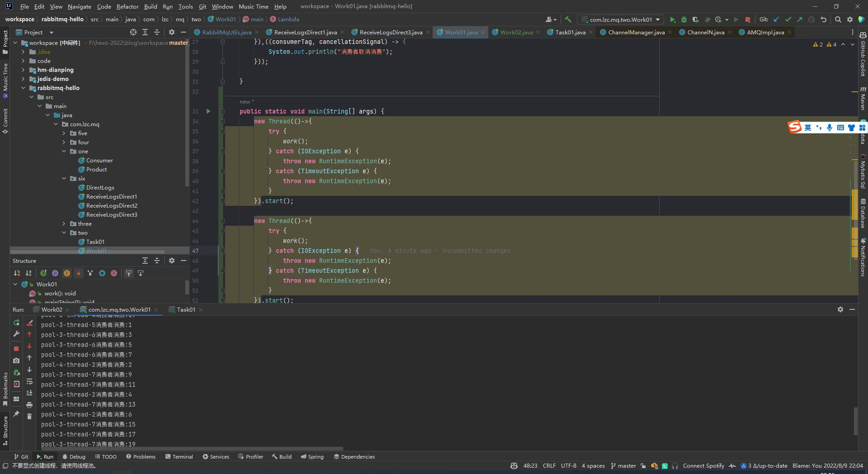Viewport: 868px width, 474px height.
Task: Run com.lzc.mq.two.Work01 with the green play icon
Action: point(672,19)
